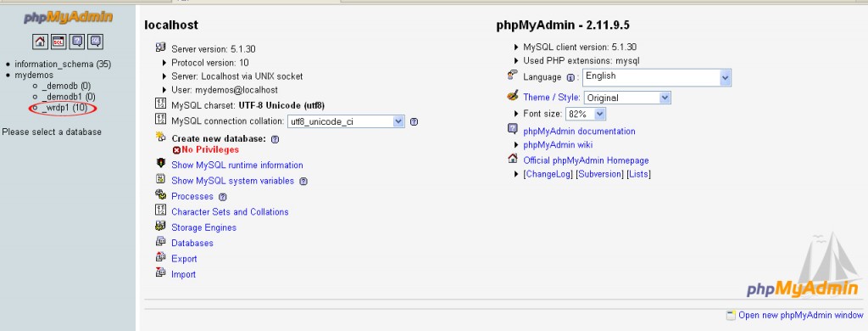Open the Processes link
The image size is (868, 331).
(x=192, y=196)
